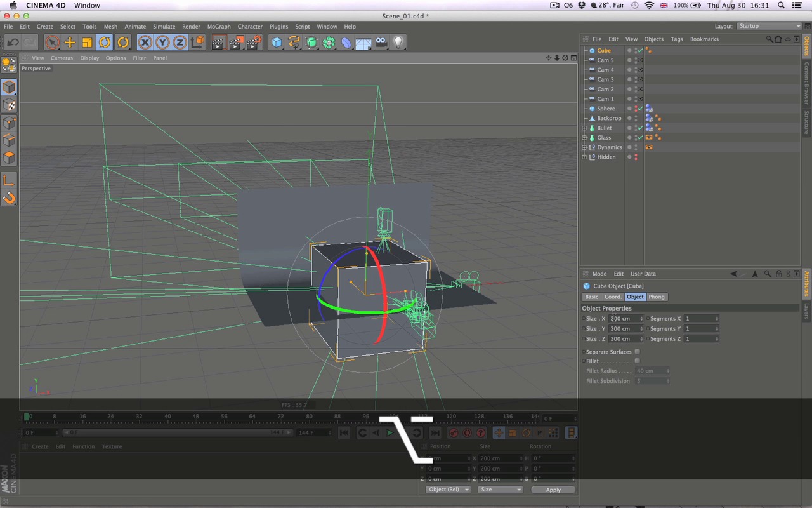Render the active view
Image resolution: width=812 pixels, height=508 pixels.
(x=218, y=43)
